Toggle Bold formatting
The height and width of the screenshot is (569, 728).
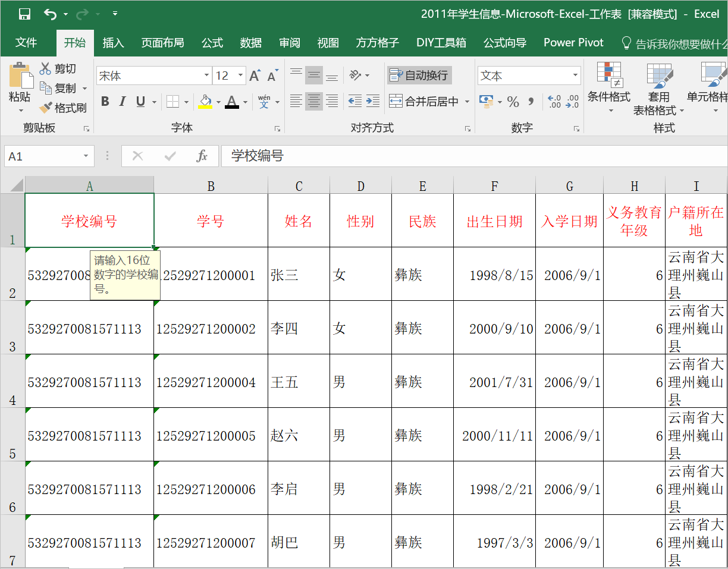(x=105, y=102)
